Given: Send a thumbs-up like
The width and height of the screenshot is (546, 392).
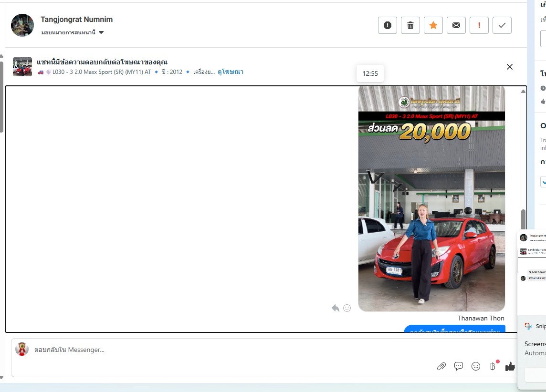Looking at the screenshot, I should click(x=510, y=366).
